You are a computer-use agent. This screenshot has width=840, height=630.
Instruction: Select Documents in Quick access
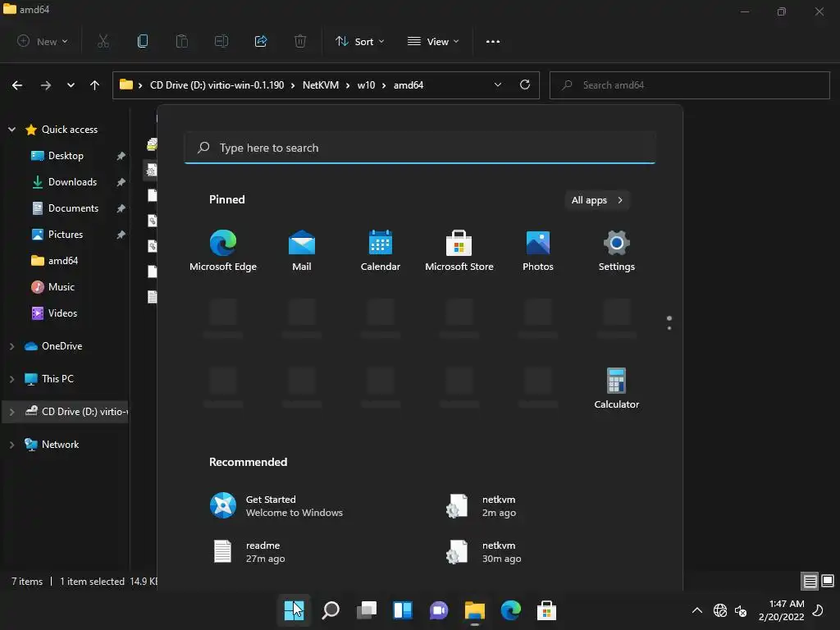[73, 208]
